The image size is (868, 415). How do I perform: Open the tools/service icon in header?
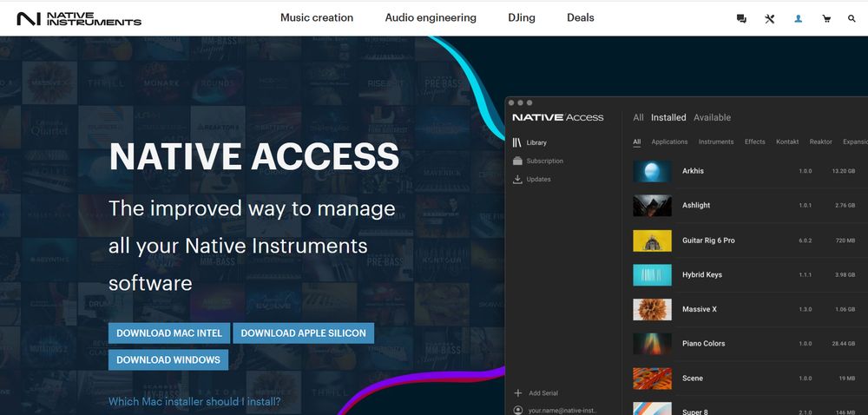click(x=769, y=19)
